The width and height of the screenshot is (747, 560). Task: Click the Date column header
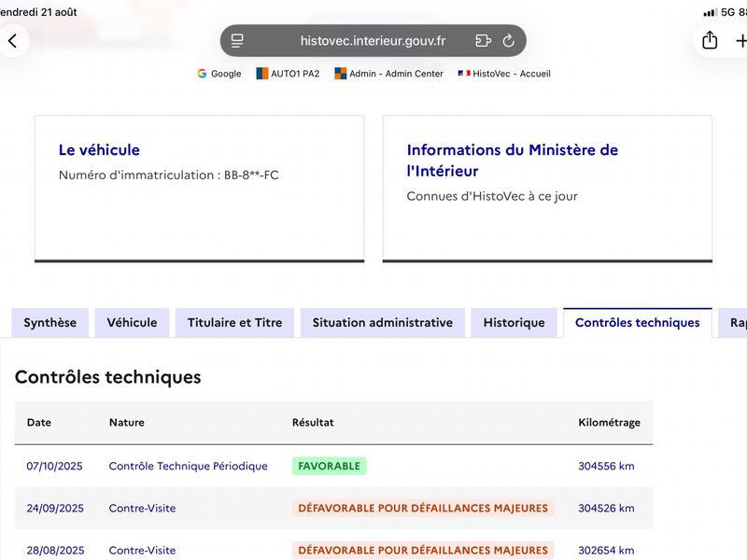[x=39, y=423]
